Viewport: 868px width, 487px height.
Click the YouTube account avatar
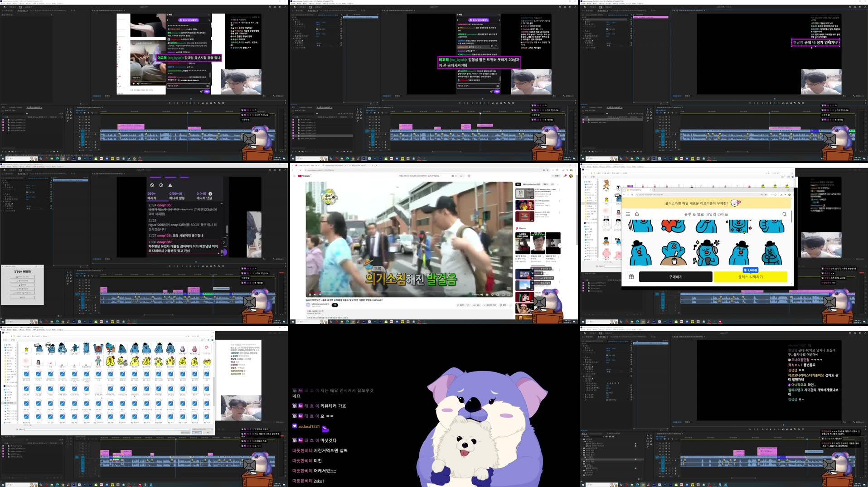572,176
